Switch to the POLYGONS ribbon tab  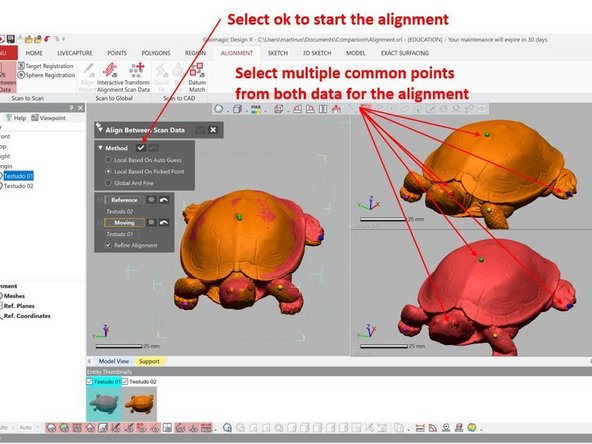(156, 53)
